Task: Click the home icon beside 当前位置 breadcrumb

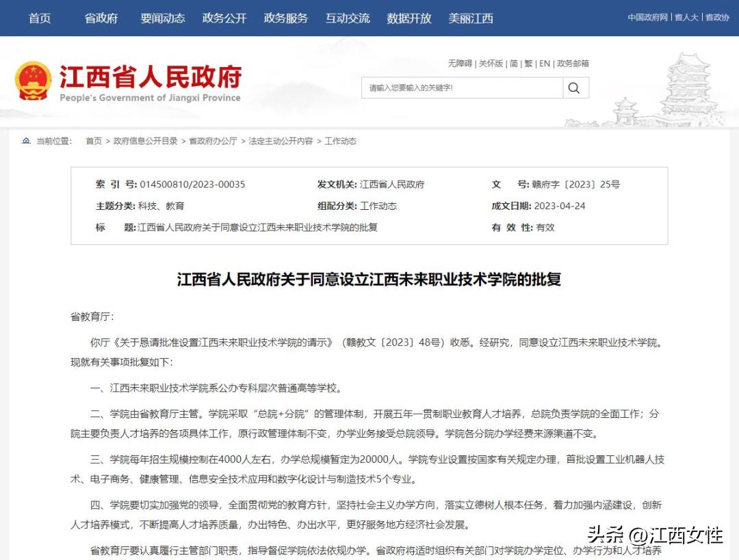Action: (x=25, y=141)
